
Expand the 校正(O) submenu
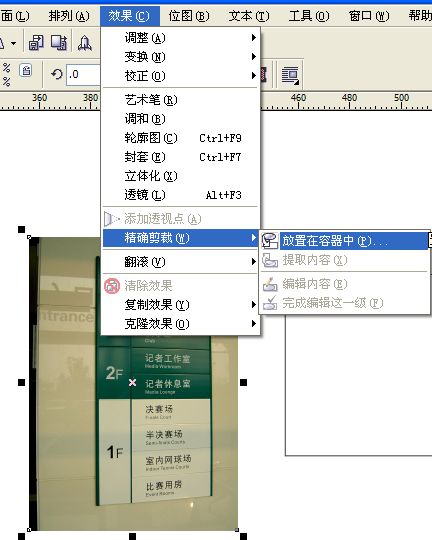pyautogui.click(x=181, y=75)
